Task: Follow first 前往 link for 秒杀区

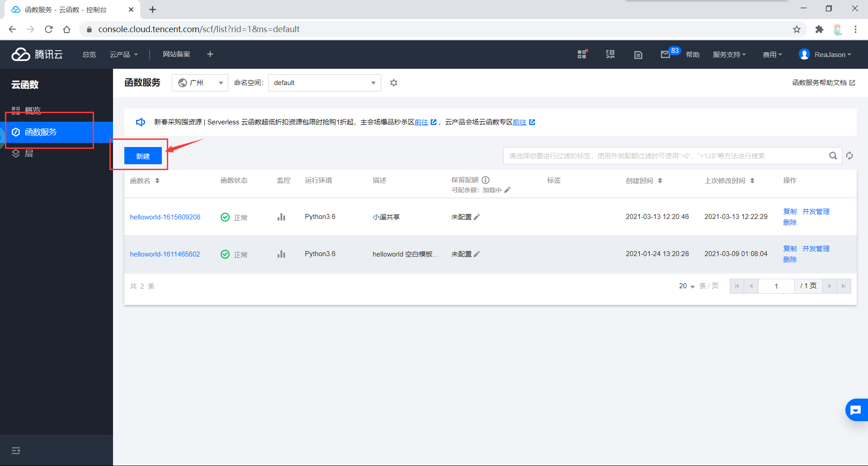Action: pyautogui.click(x=421, y=122)
